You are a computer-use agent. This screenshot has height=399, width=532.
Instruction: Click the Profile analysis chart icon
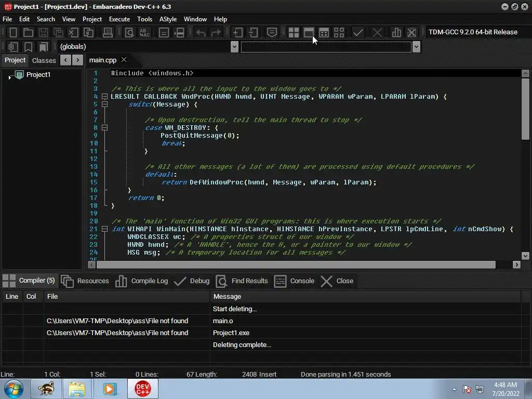click(396, 33)
